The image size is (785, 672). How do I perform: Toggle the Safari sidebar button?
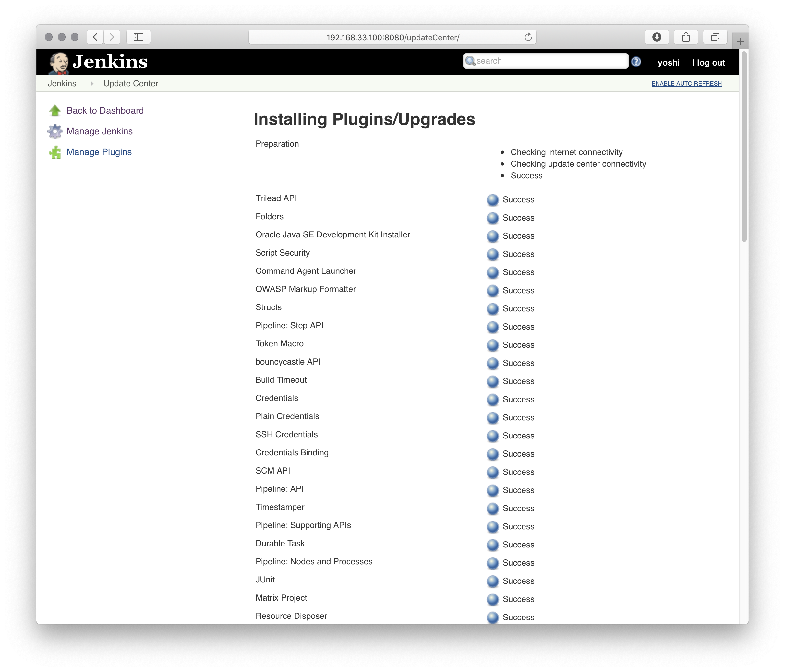click(x=138, y=37)
